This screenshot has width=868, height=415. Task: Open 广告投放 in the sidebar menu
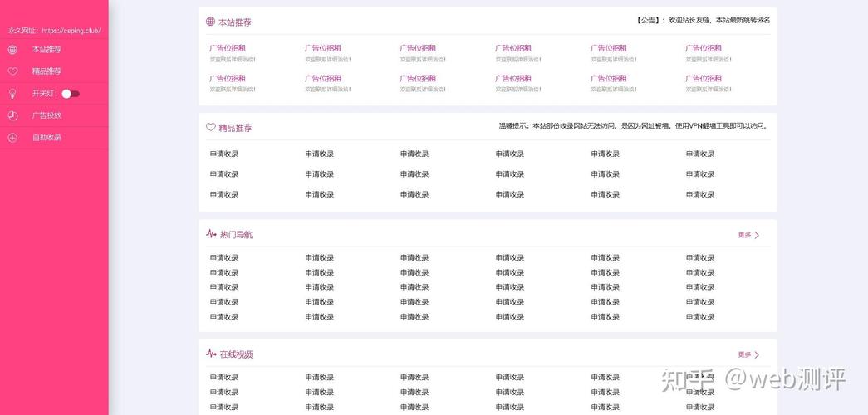tap(47, 115)
